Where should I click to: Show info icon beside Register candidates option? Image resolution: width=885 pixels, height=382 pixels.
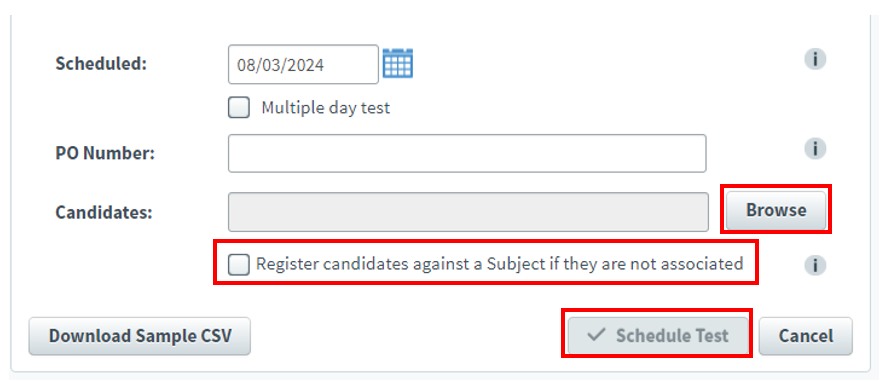click(x=815, y=265)
